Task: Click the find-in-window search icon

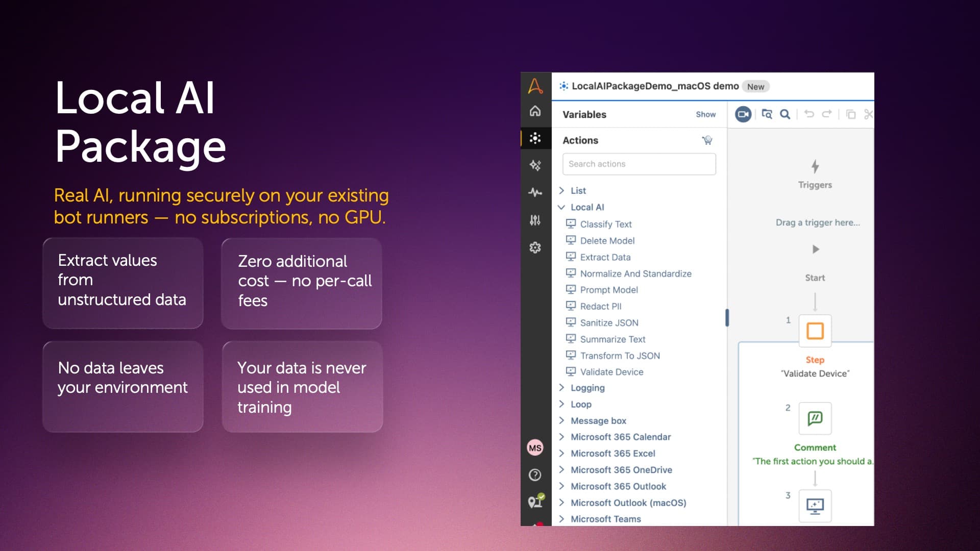Action: [x=767, y=114]
